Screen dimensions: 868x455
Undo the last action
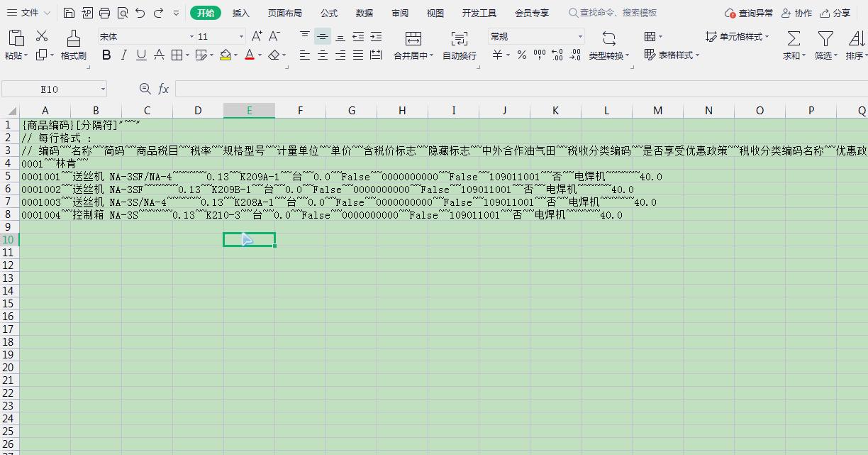click(x=139, y=12)
